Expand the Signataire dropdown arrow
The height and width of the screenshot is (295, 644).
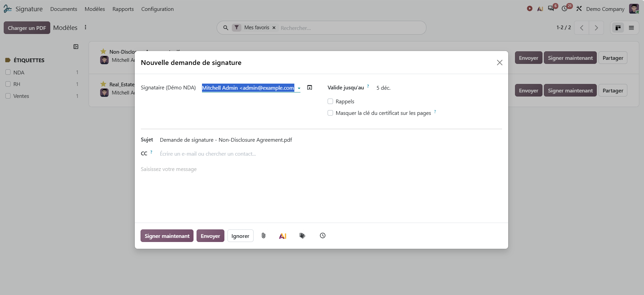pos(299,88)
